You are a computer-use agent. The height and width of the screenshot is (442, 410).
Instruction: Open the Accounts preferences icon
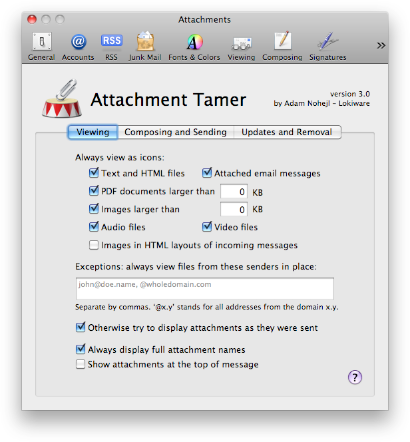coord(78,46)
